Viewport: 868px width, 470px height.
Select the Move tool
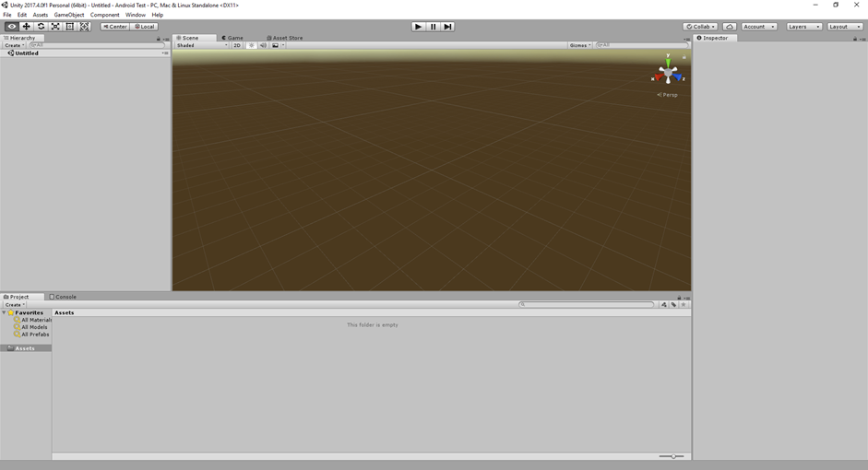[27, 27]
